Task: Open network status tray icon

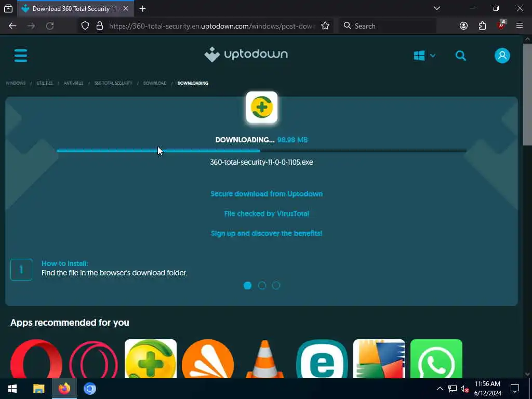Action: click(453, 389)
